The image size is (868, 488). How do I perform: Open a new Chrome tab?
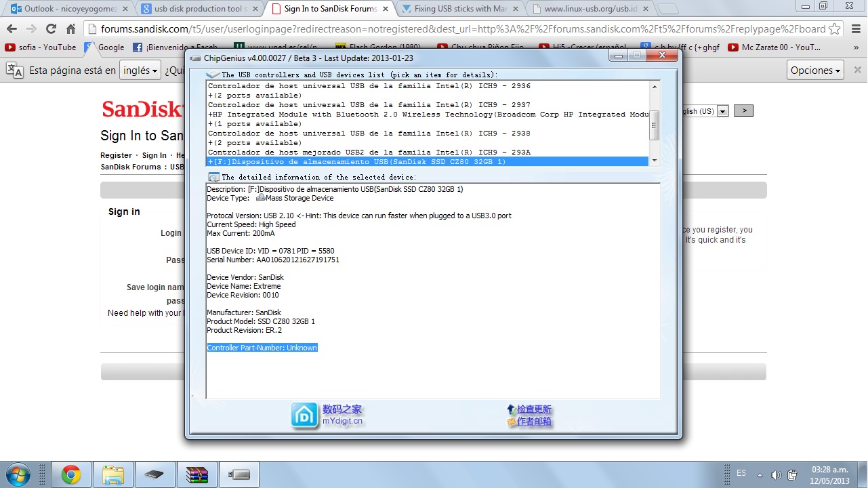668,9
